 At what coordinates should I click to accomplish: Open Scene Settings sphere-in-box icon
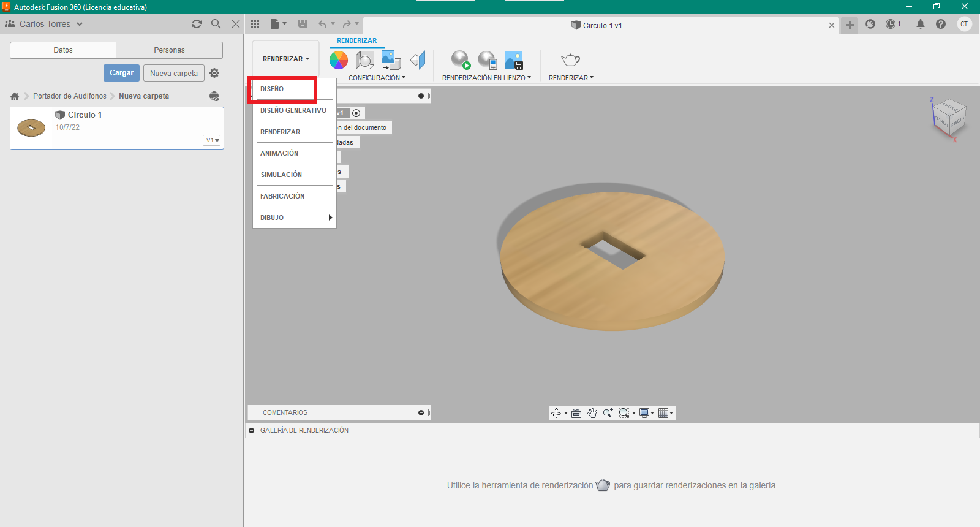365,60
